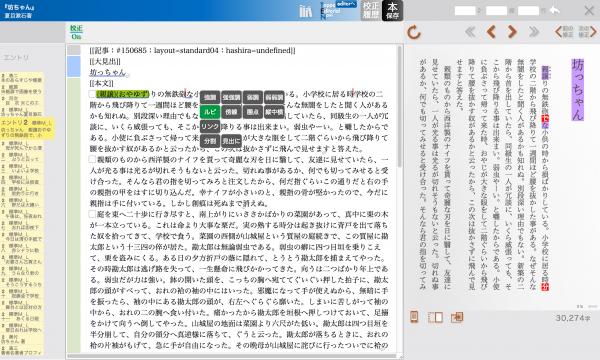Select ルビ in the formatting popup
This screenshot has width=600, height=360.
(x=210, y=112)
